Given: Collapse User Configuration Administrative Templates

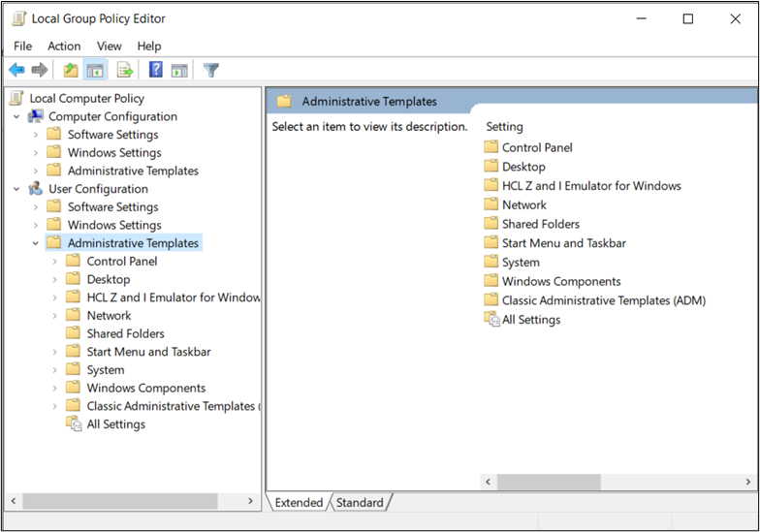Looking at the screenshot, I should tap(36, 243).
